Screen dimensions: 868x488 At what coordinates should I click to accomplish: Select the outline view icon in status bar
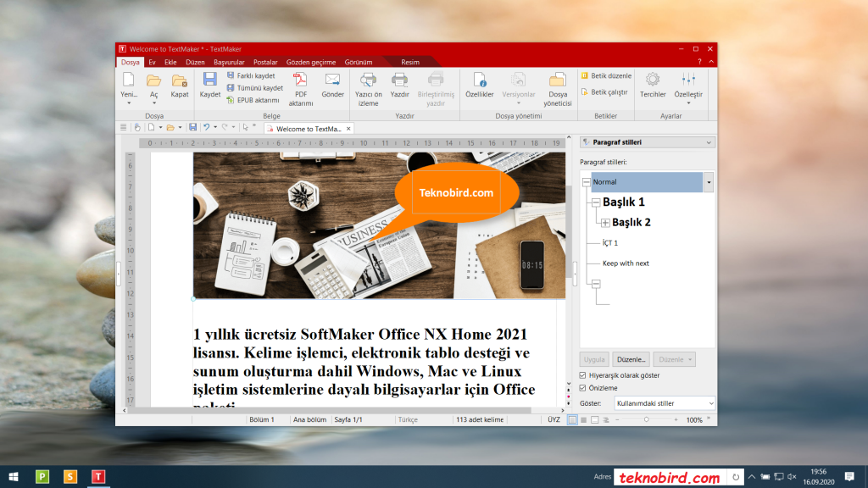pyautogui.click(x=605, y=420)
